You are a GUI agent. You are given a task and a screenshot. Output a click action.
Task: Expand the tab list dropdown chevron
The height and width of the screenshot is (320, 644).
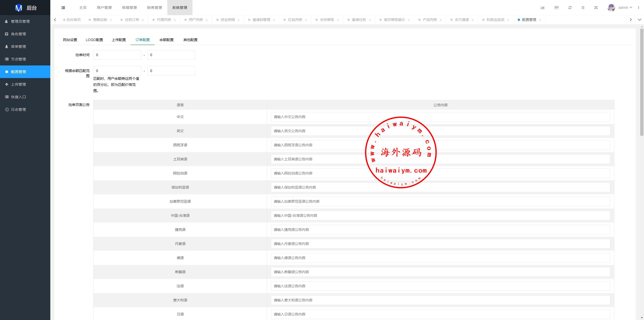tap(639, 20)
